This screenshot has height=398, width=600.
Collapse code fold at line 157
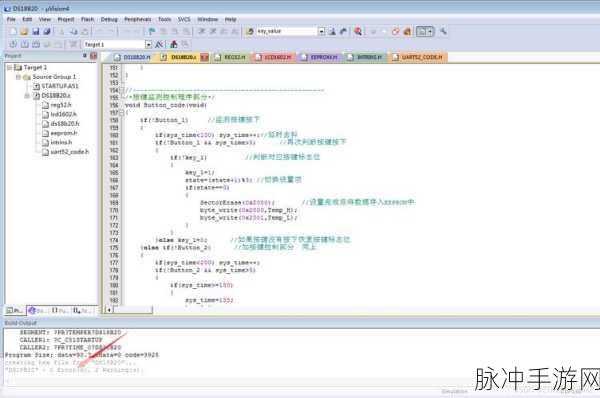pos(122,113)
